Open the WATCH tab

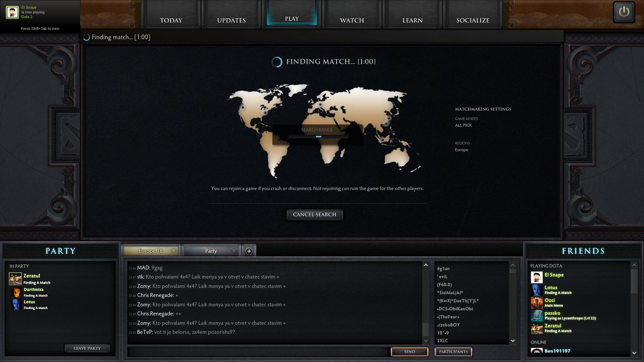point(352,20)
